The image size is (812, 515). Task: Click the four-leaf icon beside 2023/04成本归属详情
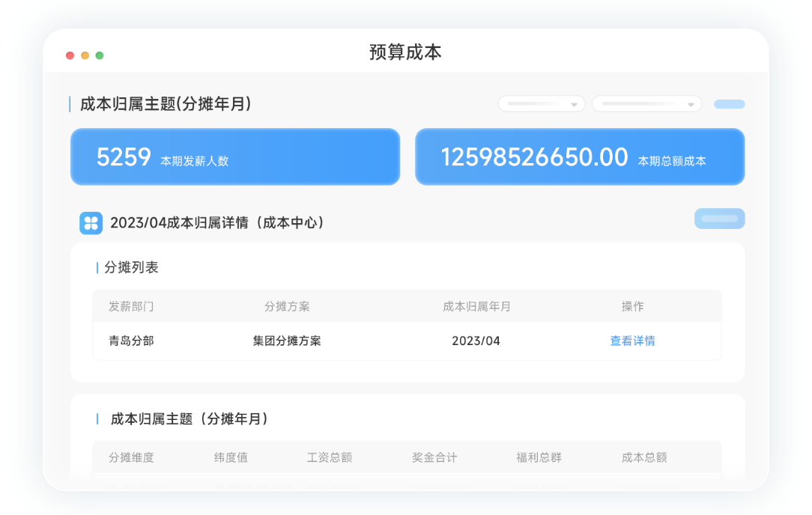tap(91, 222)
